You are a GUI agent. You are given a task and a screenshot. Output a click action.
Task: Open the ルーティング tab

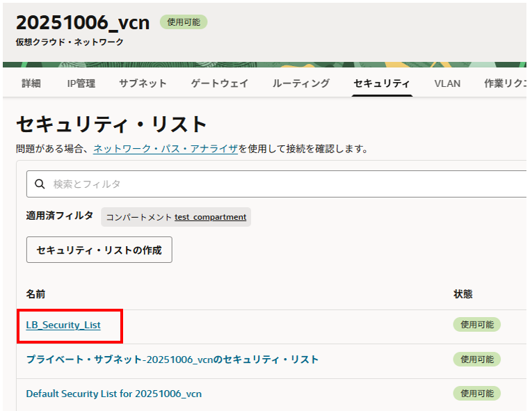(x=300, y=83)
